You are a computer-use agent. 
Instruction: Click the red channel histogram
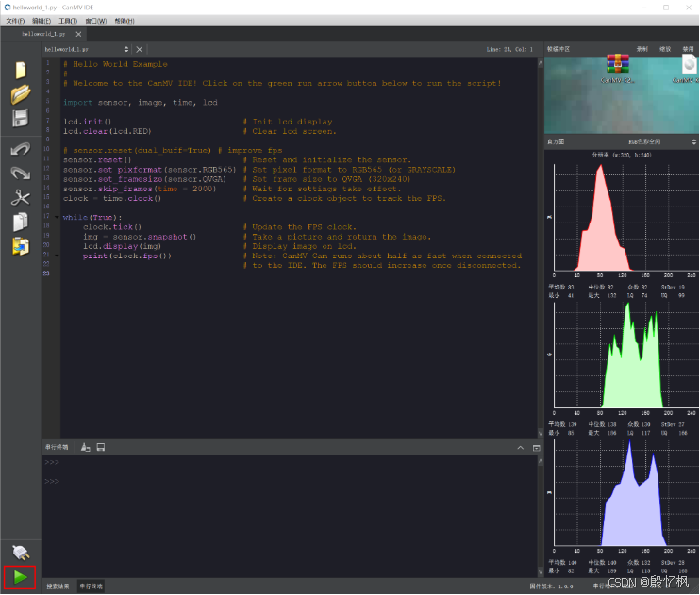click(x=625, y=218)
